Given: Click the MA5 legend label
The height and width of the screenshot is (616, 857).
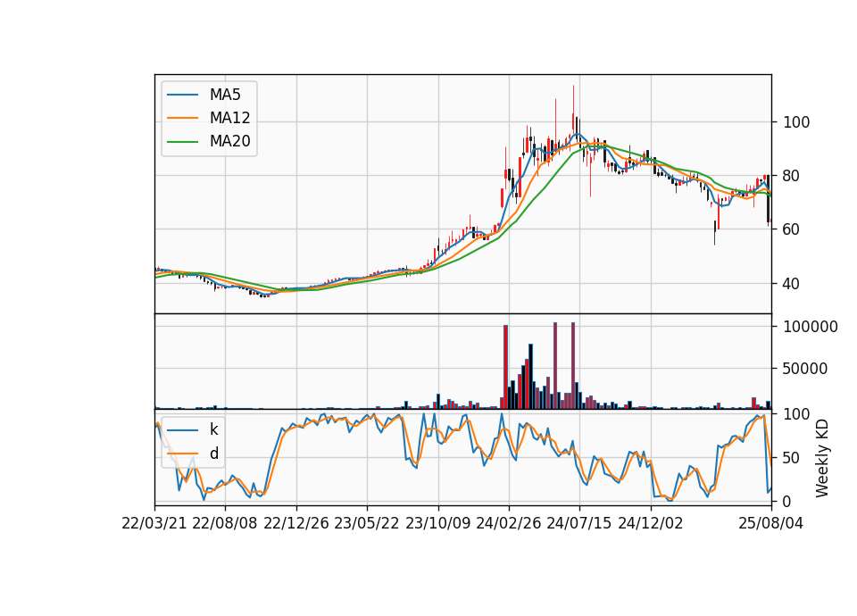Looking at the screenshot, I should (x=225, y=95).
